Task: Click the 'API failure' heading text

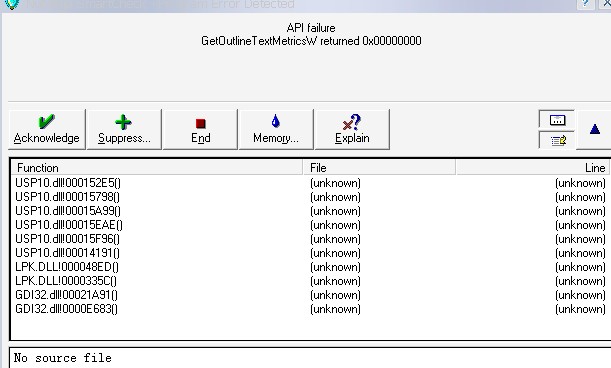Action: [x=311, y=28]
